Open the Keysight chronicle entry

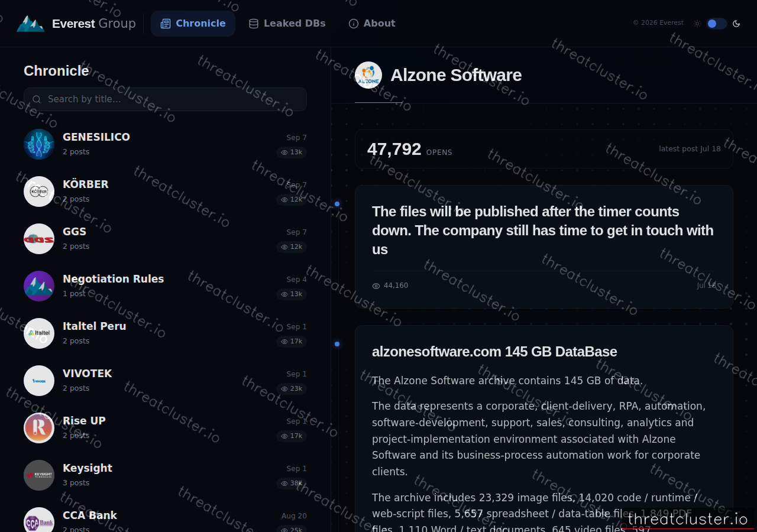(x=165, y=475)
